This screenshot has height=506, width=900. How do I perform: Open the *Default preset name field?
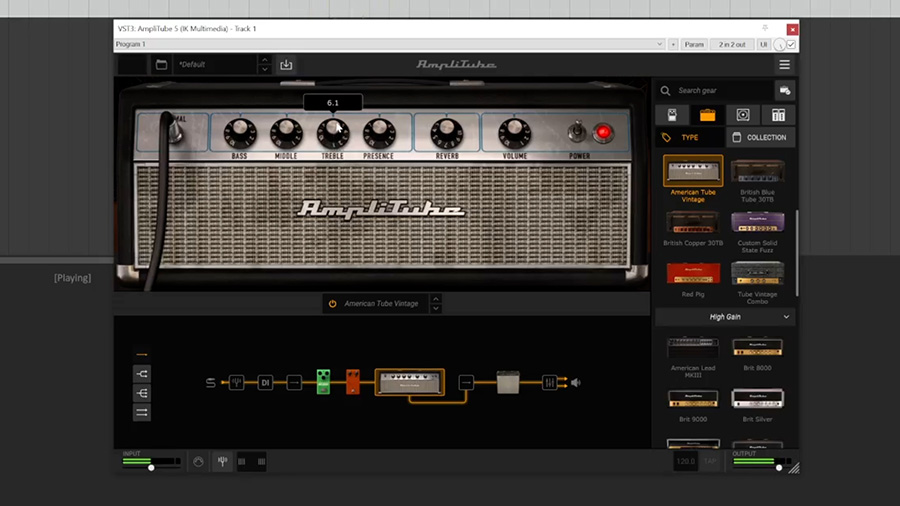click(215, 65)
